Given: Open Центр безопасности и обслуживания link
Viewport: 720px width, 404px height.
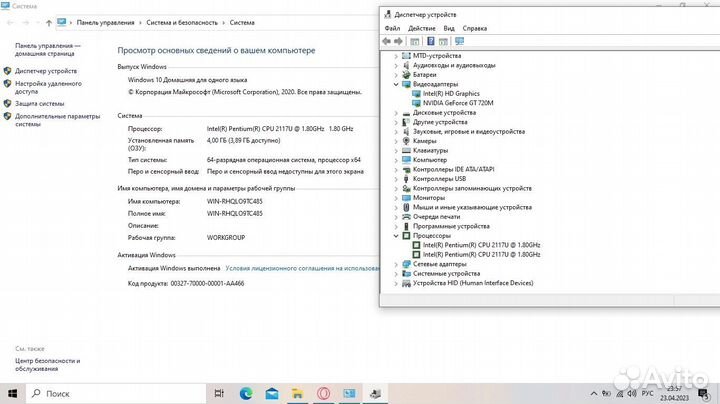Looking at the screenshot, I should (47, 365).
